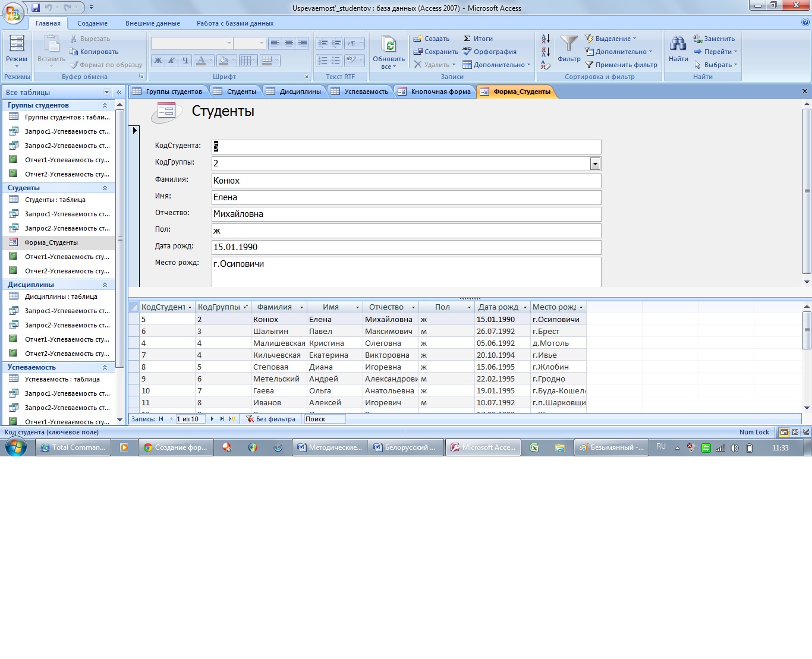
Task: Switch to Создание ribbon tab
Action: tap(92, 23)
